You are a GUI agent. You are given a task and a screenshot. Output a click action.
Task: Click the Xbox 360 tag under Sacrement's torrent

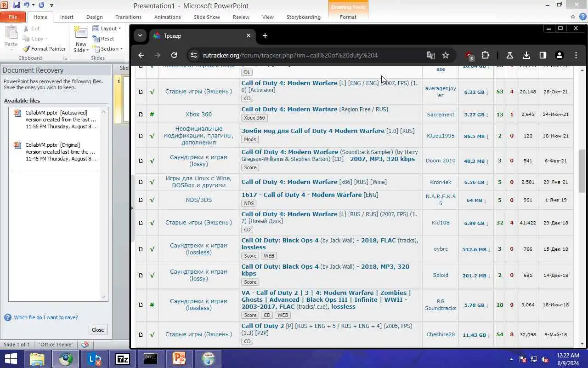click(254, 118)
